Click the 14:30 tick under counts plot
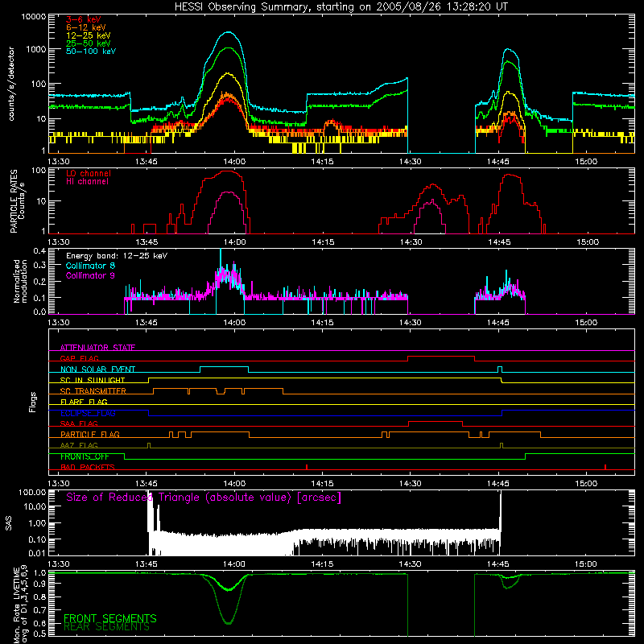The height and width of the screenshot is (644, 644). [x=410, y=162]
